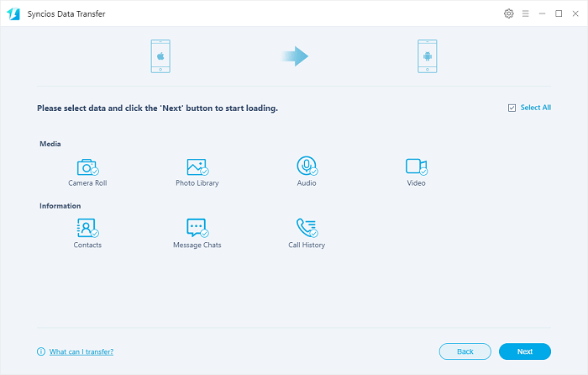Select the Contacts icon
588x375 pixels.
(x=87, y=229)
